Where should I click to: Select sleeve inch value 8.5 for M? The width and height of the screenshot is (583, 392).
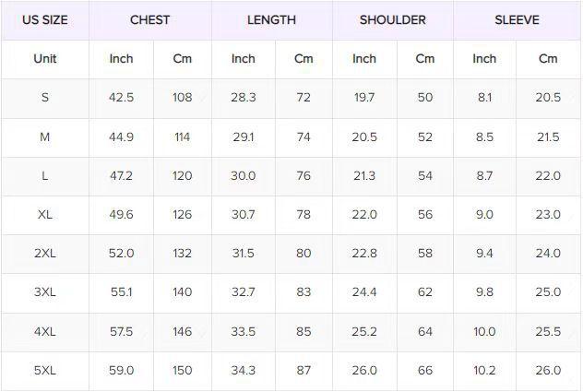click(x=484, y=137)
